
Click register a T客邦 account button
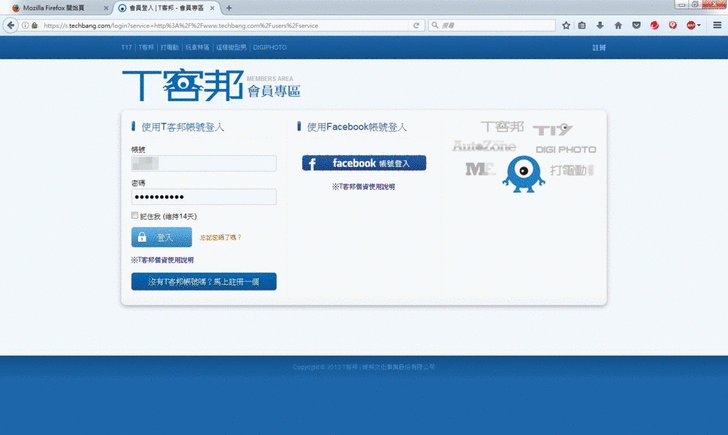coord(204,281)
